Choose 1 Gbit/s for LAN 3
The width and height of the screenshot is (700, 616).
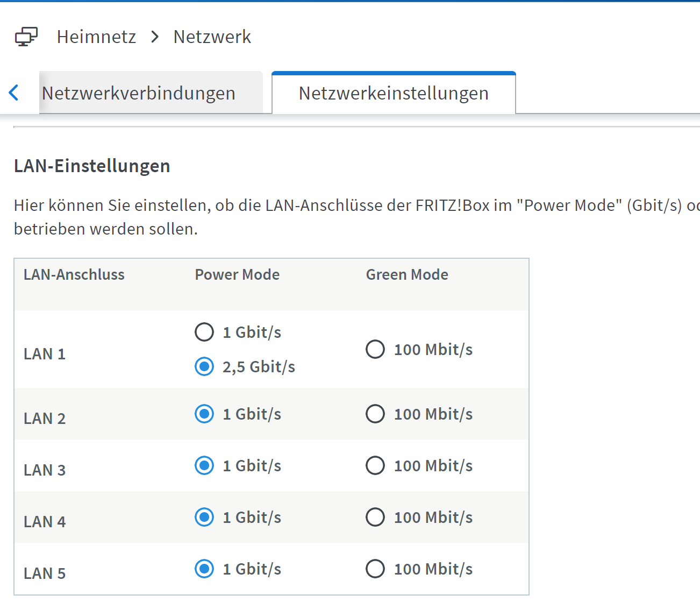tap(204, 465)
